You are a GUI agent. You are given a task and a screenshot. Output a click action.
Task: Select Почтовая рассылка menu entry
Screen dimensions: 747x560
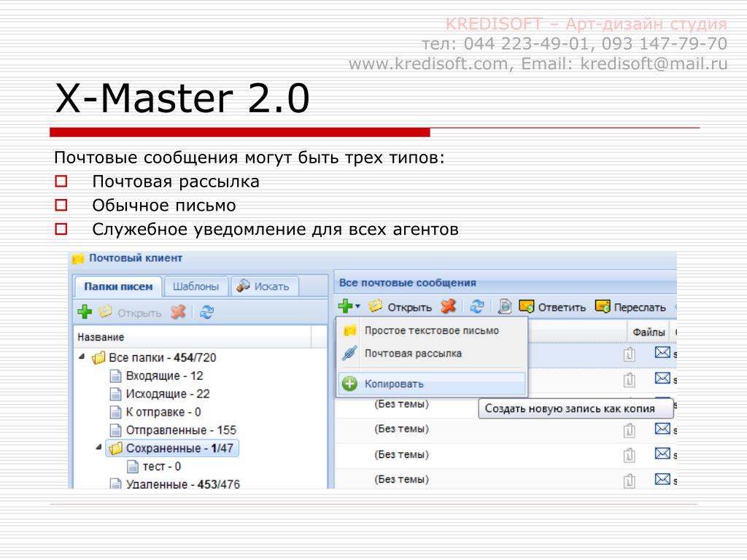pyautogui.click(x=433, y=354)
